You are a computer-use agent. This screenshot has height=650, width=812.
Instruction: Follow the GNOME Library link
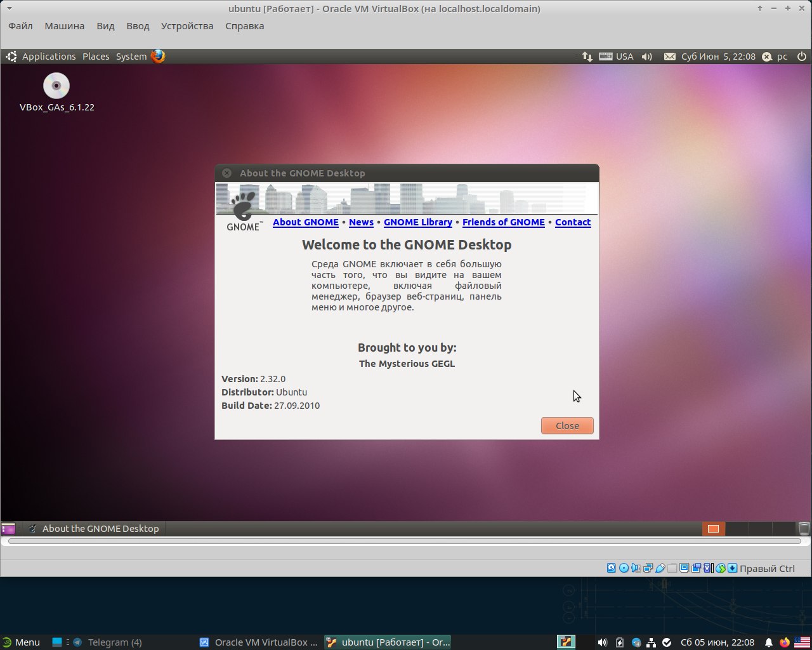[418, 222]
